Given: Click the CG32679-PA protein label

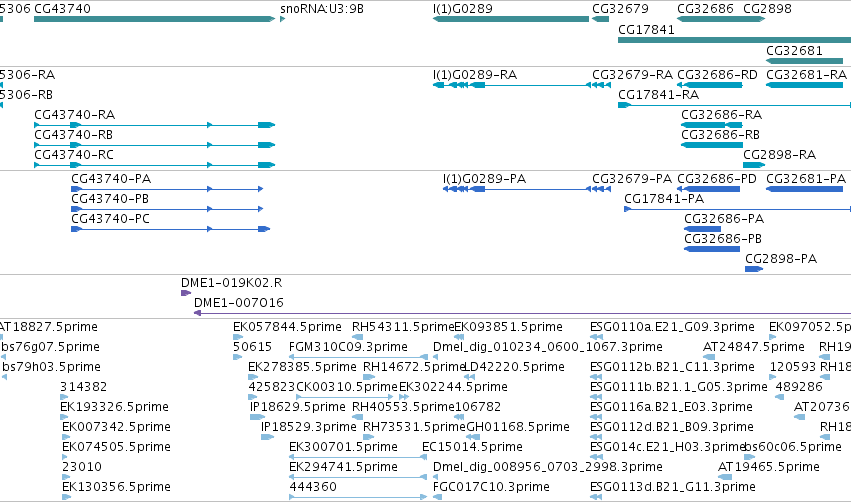Looking at the screenshot, I should [632, 179].
